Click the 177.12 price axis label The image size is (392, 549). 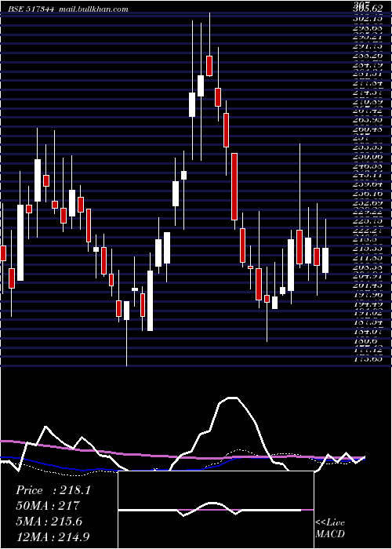coord(368,350)
